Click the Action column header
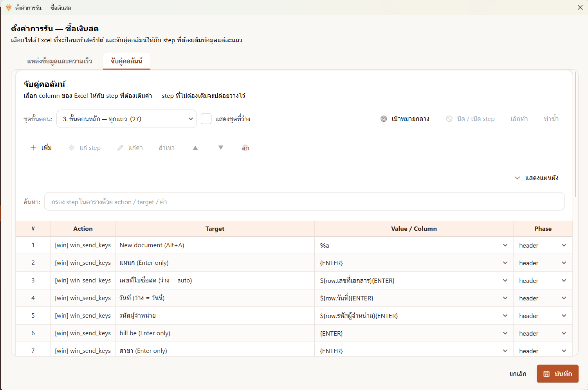Image resolution: width=588 pixels, height=390 pixels. (x=83, y=228)
